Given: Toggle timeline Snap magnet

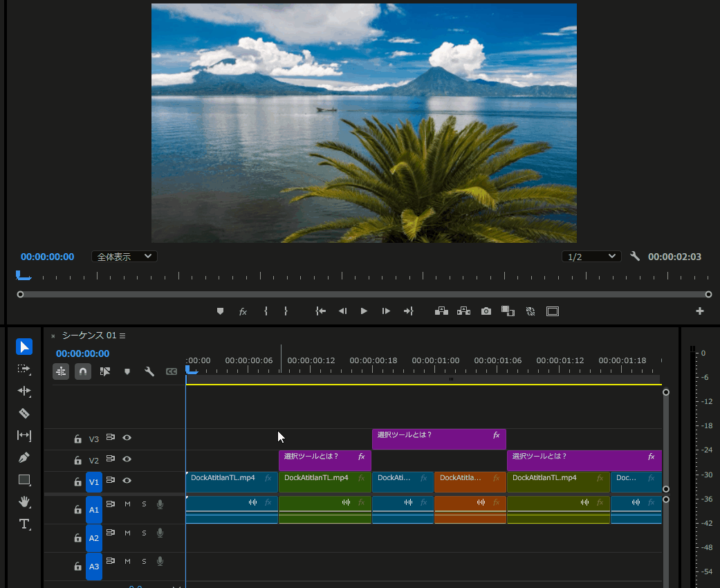Looking at the screenshot, I should coord(83,371).
